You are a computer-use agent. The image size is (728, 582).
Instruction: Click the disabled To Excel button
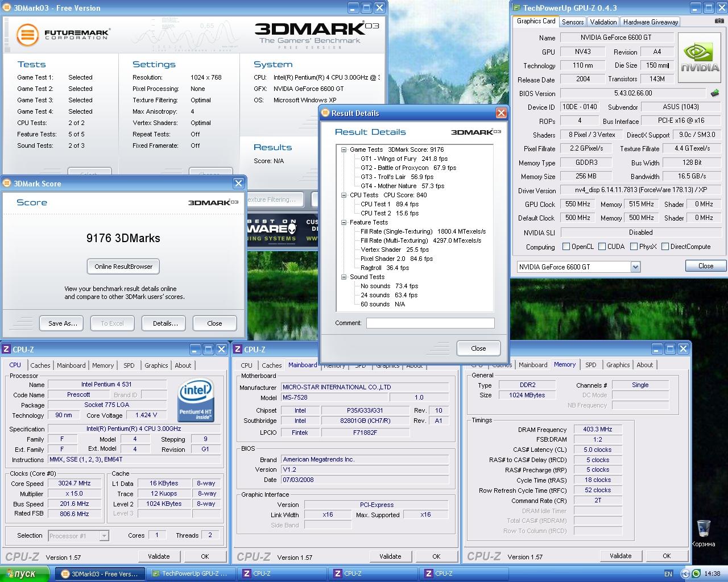(112, 323)
